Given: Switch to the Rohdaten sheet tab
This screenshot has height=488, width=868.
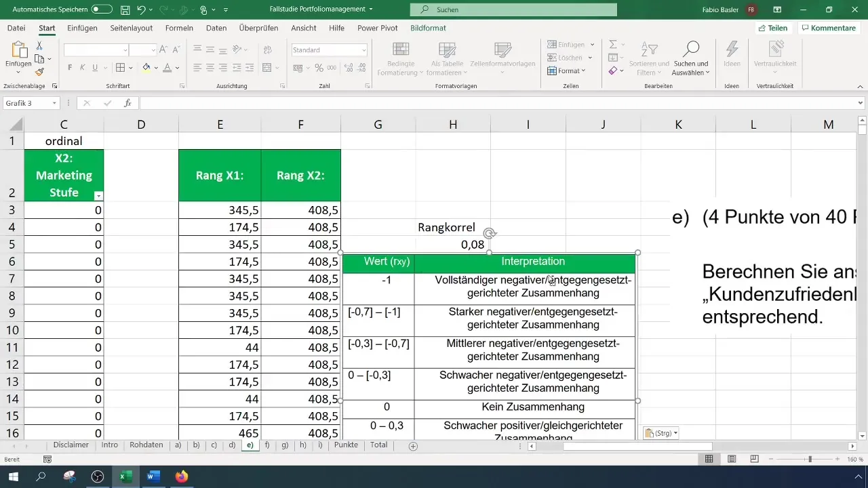Looking at the screenshot, I should tap(146, 445).
